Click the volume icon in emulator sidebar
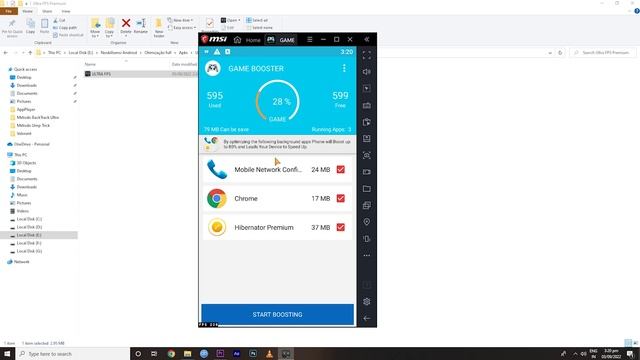The height and width of the screenshot is (360, 640). (x=367, y=72)
